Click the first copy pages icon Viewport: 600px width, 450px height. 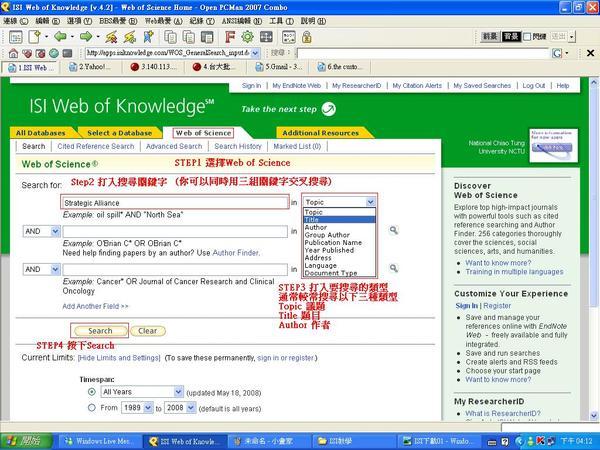click(170, 37)
